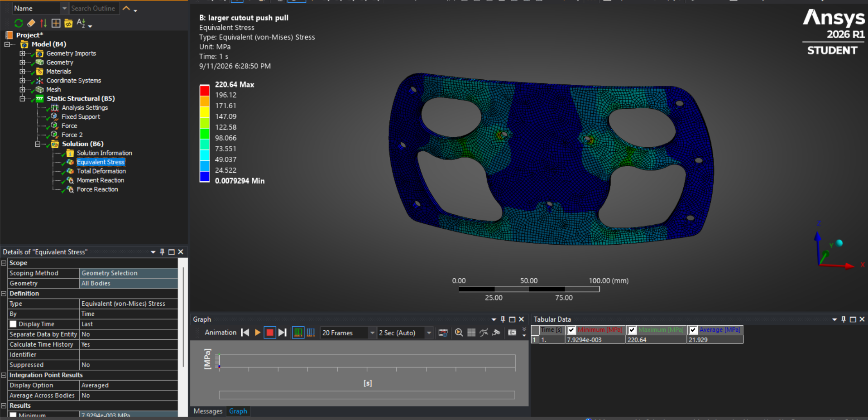The width and height of the screenshot is (868, 420).
Task: Click the red-green up/down arrows icon
Action: point(43,23)
